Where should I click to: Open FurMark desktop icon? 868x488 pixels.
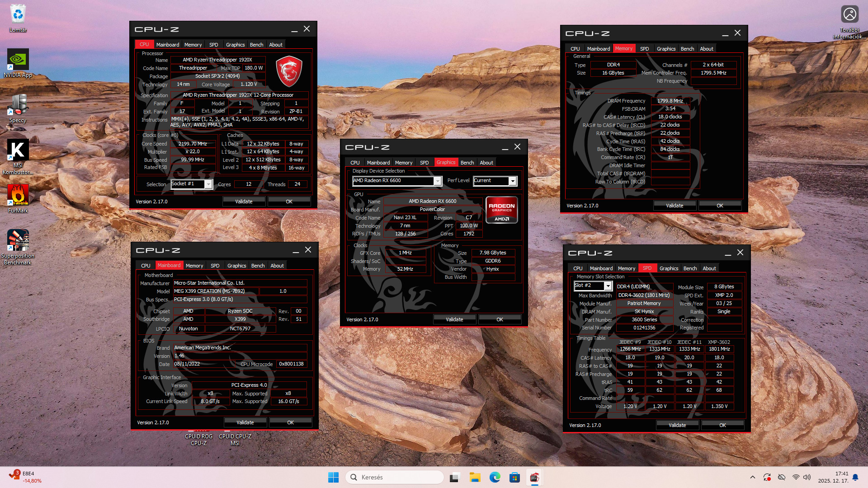[18, 196]
